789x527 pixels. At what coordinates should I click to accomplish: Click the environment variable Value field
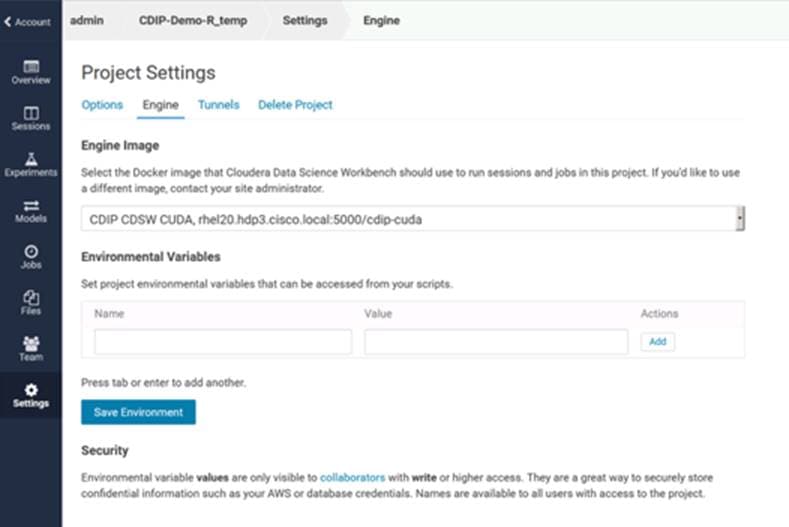496,342
